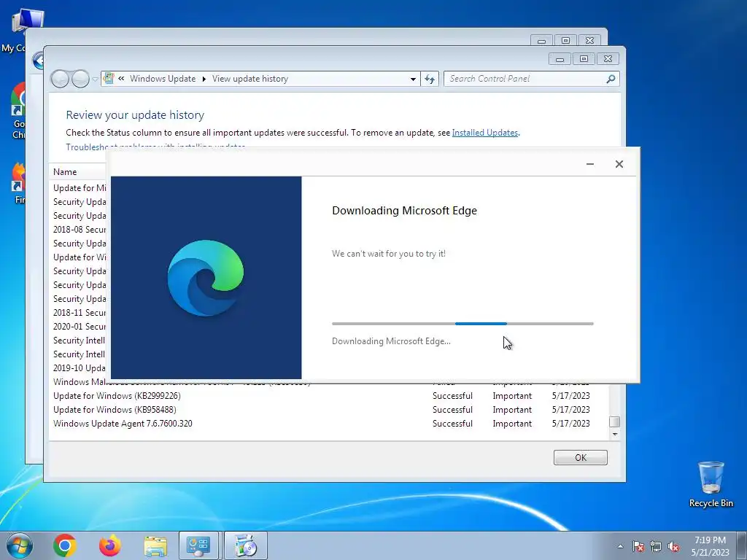Image resolution: width=747 pixels, height=560 pixels.
Task: Expand the address bar history dropdown
Action: click(x=413, y=79)
